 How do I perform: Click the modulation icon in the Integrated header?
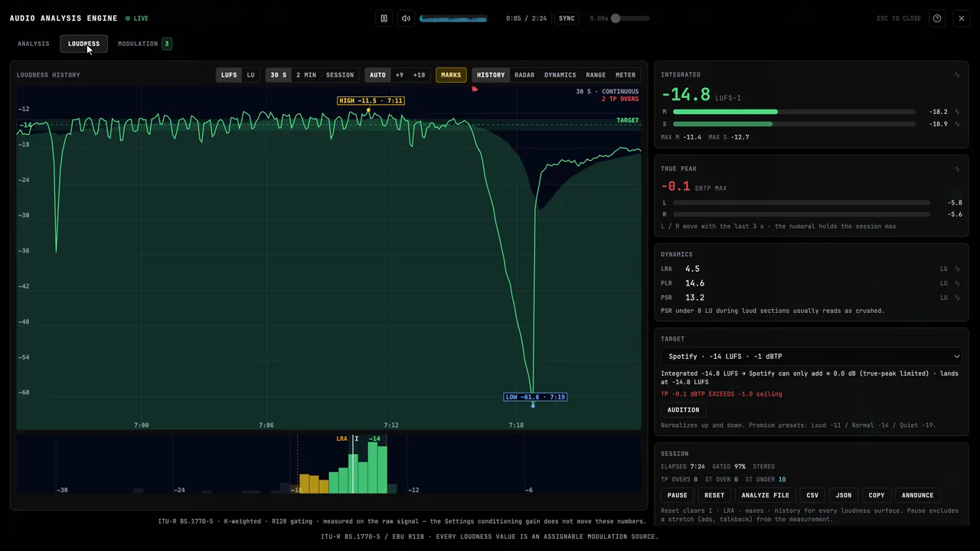957,75
